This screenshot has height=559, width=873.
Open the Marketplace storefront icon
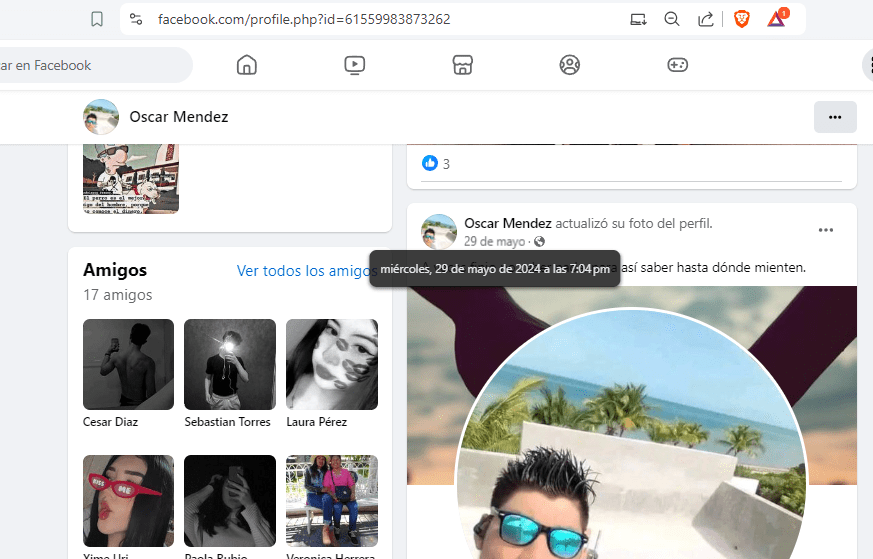(461, 65)
